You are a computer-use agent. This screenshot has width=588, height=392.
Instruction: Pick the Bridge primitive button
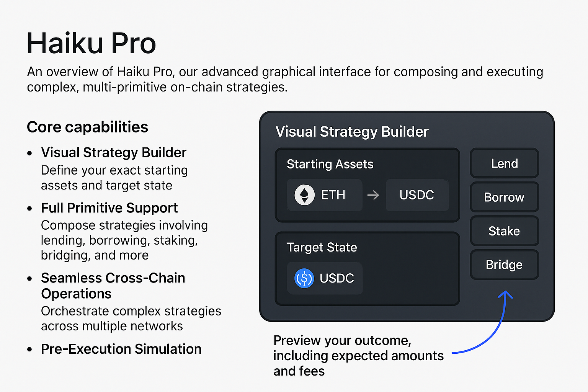click(504, 265)
